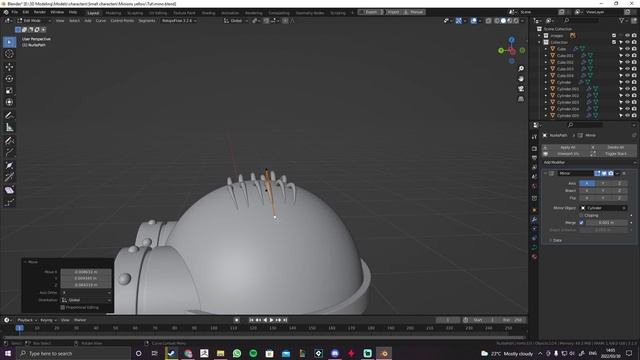Click the Windows taskbar search box

click(x=74, y=353)
